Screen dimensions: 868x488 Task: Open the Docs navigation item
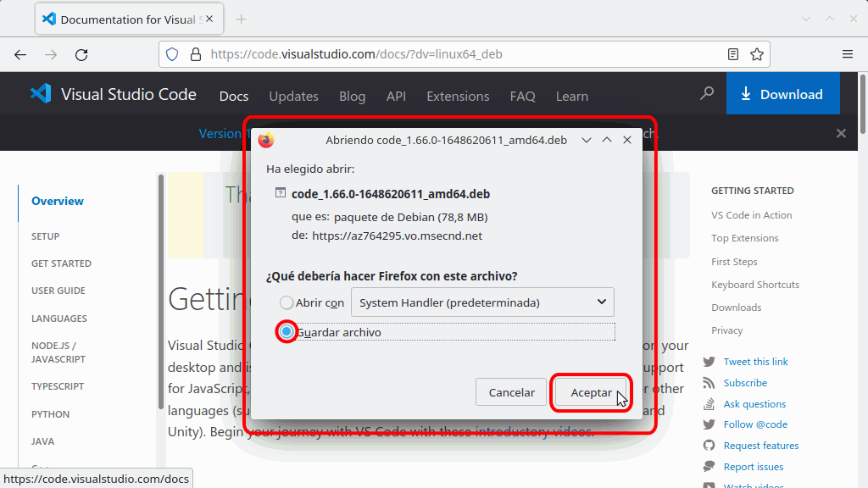pyautogui.click(x=234, y=97)
